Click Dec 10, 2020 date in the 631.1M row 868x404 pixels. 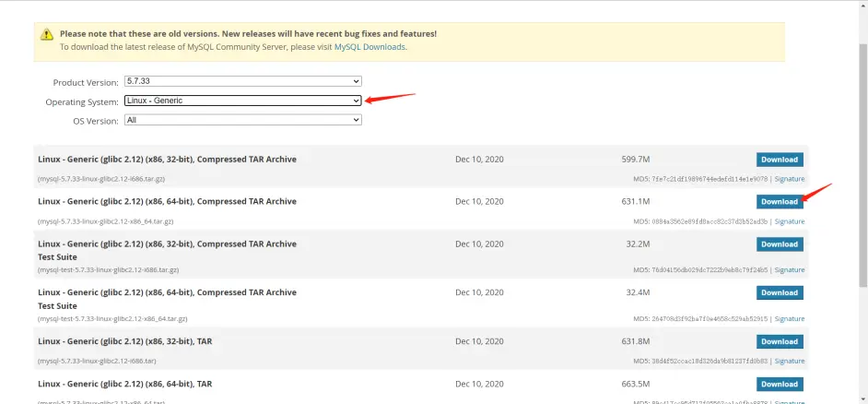tap(479, 202)
